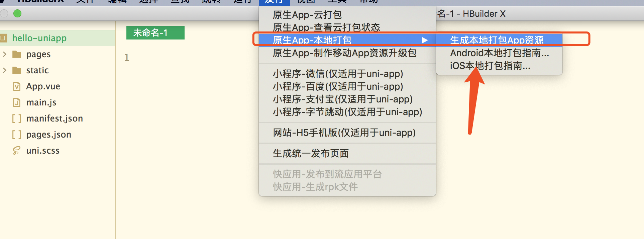Open the static folder icon
Image resolution: width=644 pixels, height=239 pixels.
pyautogui.click(x=17, y=70)
